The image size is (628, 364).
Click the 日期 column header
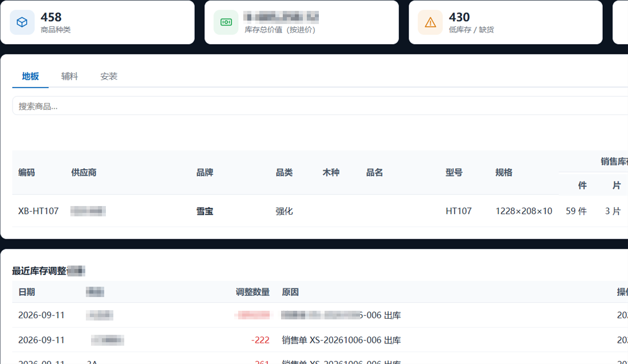coord(26,292)
